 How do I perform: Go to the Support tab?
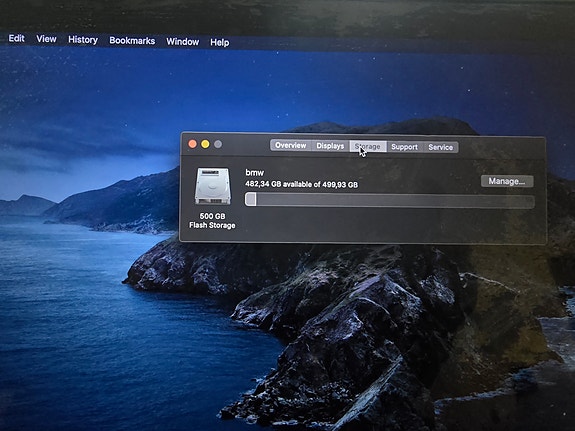pyautogui.click(x=404, y=147)
